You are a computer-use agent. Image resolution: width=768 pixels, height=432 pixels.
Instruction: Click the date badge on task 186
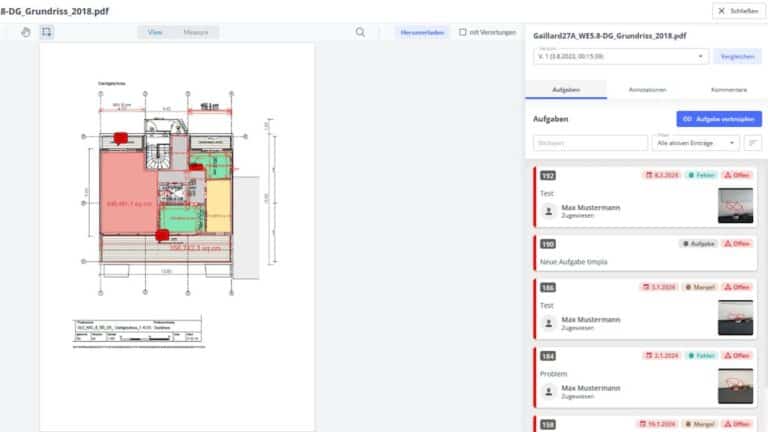tap(658, 287)
